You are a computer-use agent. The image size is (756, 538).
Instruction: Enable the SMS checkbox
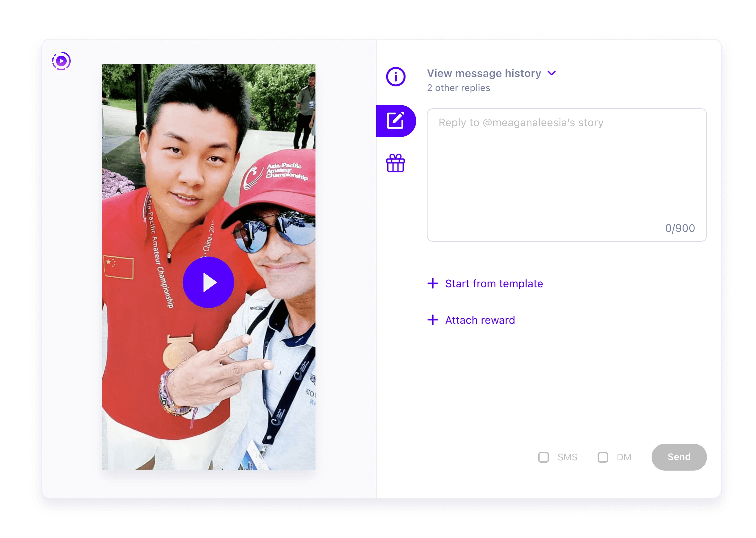(544, 457)
